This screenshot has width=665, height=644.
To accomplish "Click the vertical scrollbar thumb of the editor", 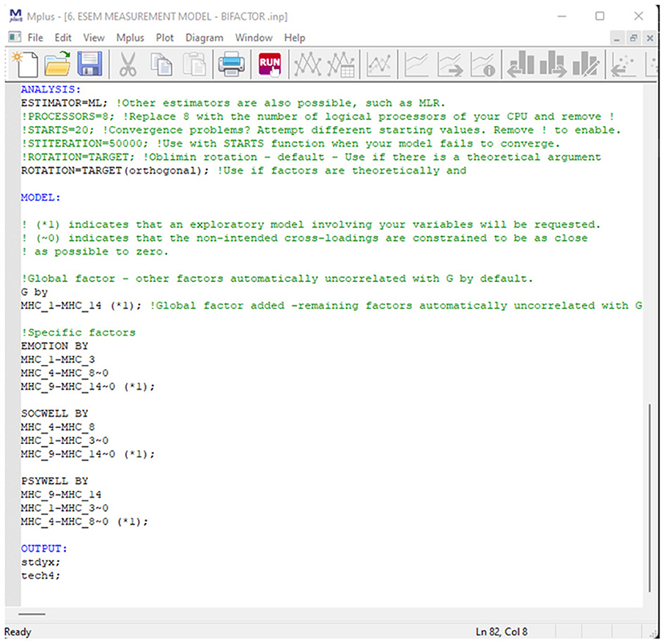I will point(650,498).
